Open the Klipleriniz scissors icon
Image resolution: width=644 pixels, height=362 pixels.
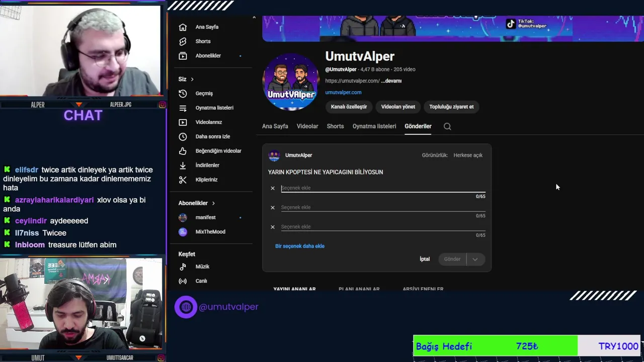[x=183, y=179]
